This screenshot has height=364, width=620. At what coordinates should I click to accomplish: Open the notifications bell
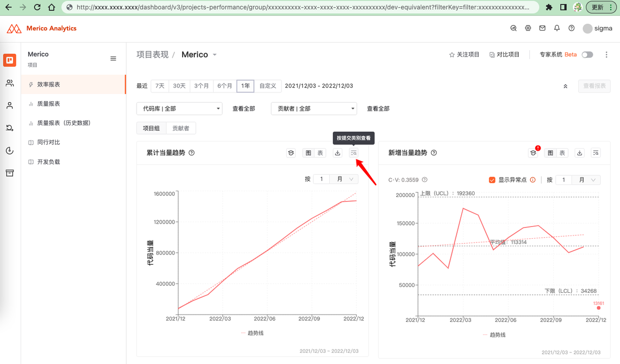pos(557,28)
